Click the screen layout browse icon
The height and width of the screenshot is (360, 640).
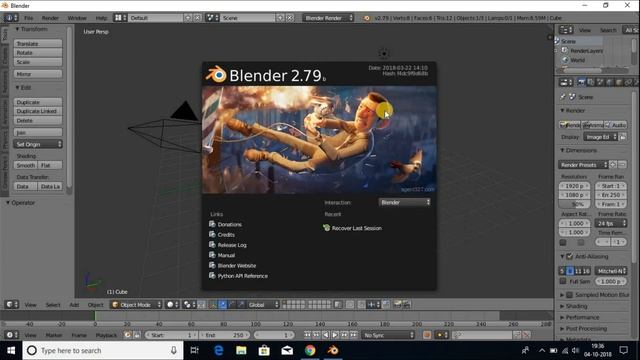tap(120, 18)
